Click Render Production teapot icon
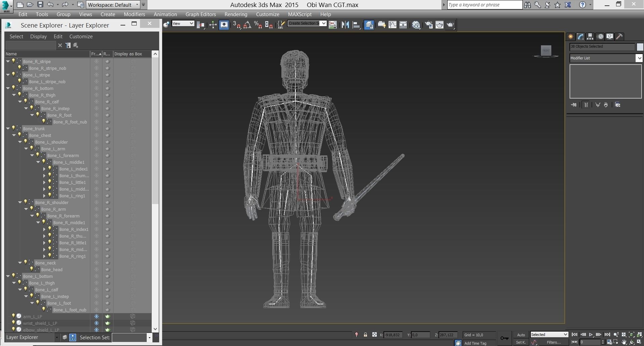The height and width of the screenshot is (346, 644). click(450, 25)
